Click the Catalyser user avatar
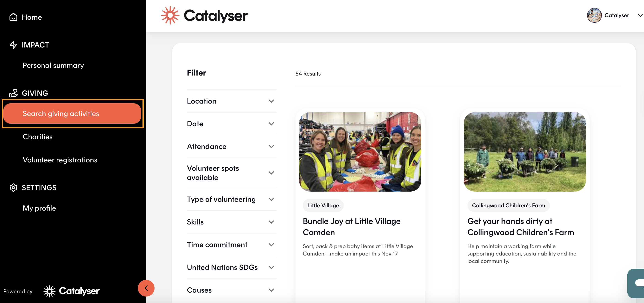 594,15
